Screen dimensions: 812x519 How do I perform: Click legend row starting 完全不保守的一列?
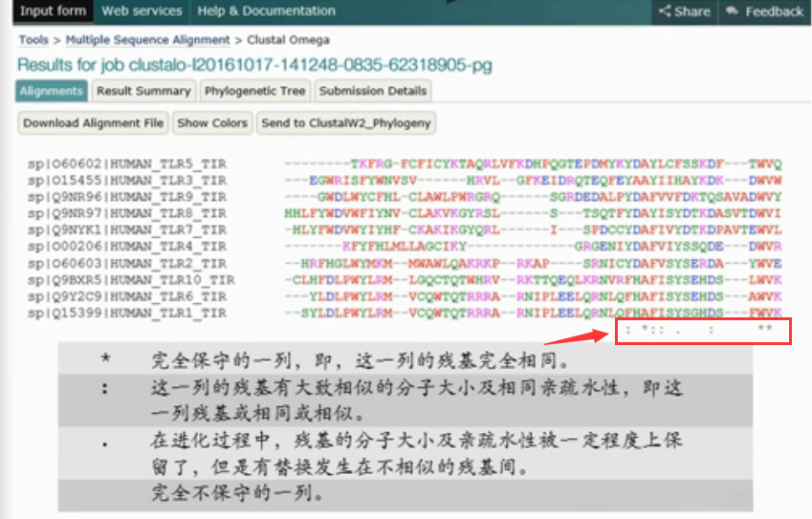click(x=237, y=493)
